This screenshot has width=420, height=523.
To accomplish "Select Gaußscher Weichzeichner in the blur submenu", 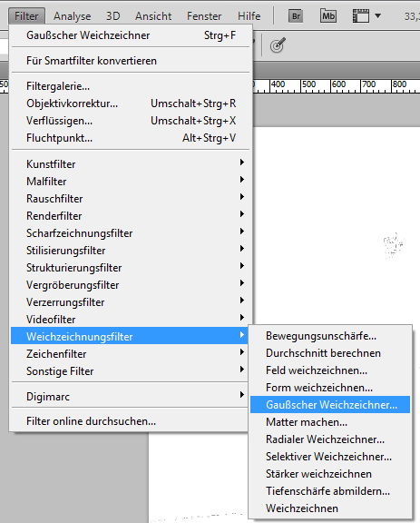I will click(330, 405).
